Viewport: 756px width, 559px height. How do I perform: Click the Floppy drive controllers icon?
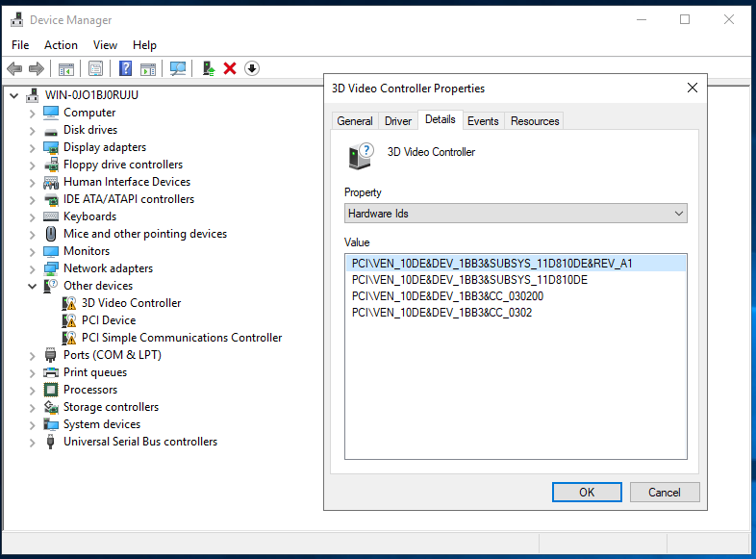coord(51,165)
